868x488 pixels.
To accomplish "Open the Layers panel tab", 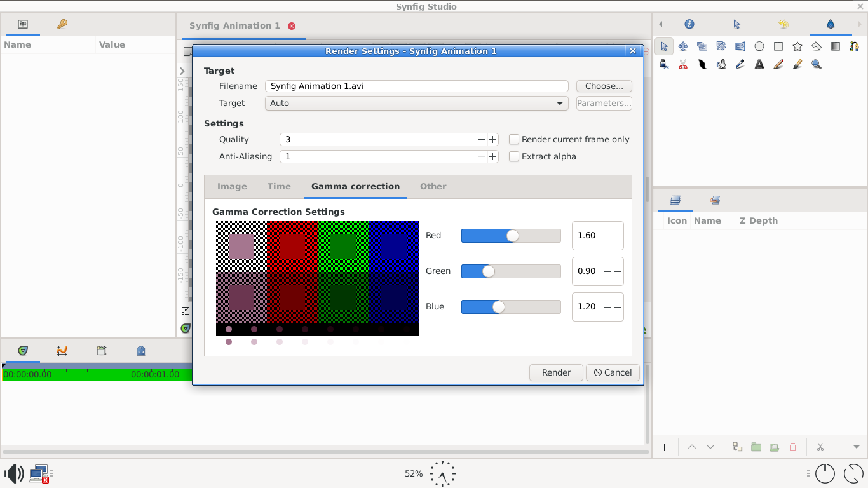I will (675, 200).
